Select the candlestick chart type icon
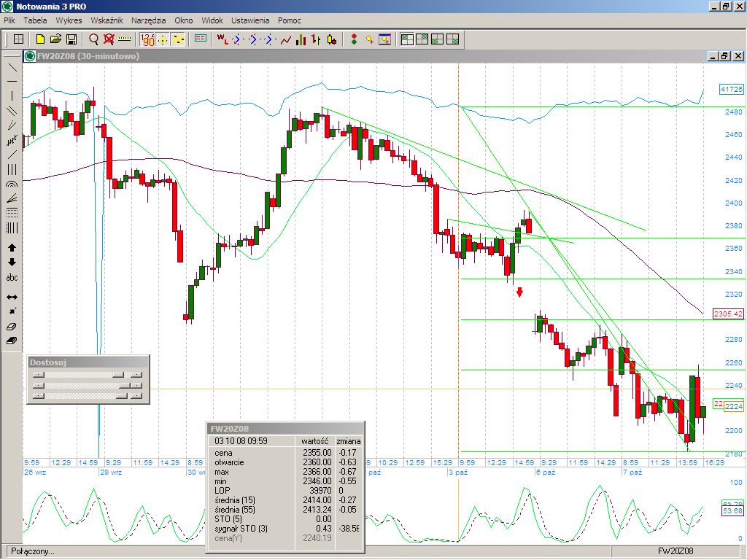The height and width of the screenshot is (560, 747). [x=332, y=39]
